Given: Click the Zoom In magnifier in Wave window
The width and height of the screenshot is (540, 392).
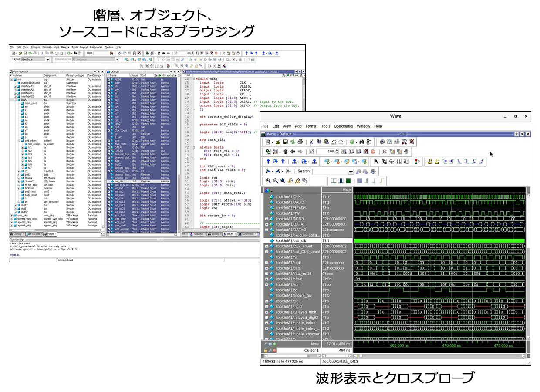Looking at the screenshot, I should coord(268,181).
